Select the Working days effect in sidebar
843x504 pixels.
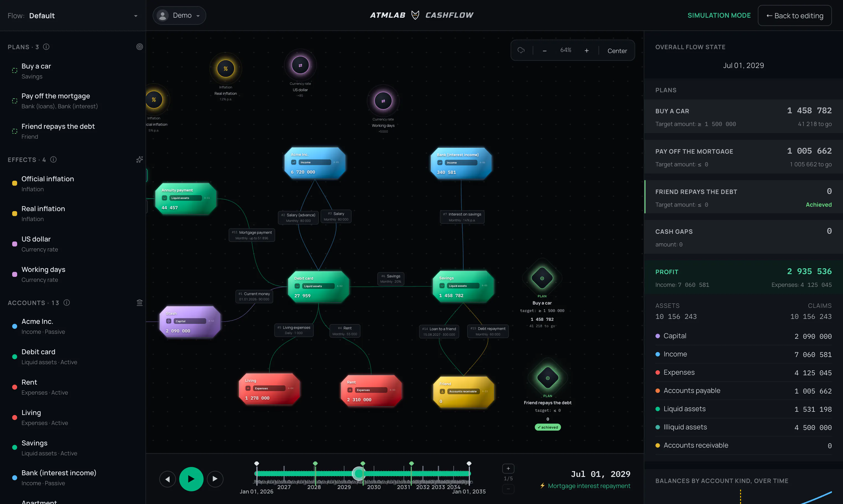point(73,274)
